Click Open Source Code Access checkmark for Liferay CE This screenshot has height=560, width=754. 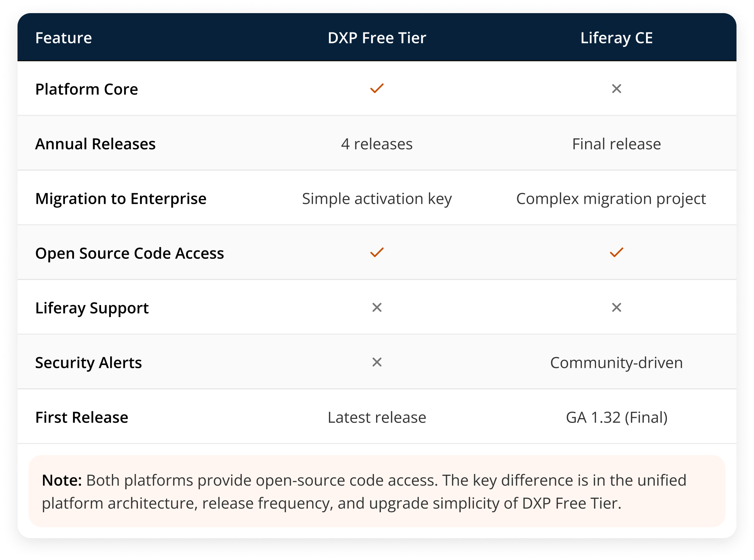click(x=616, y=253)
